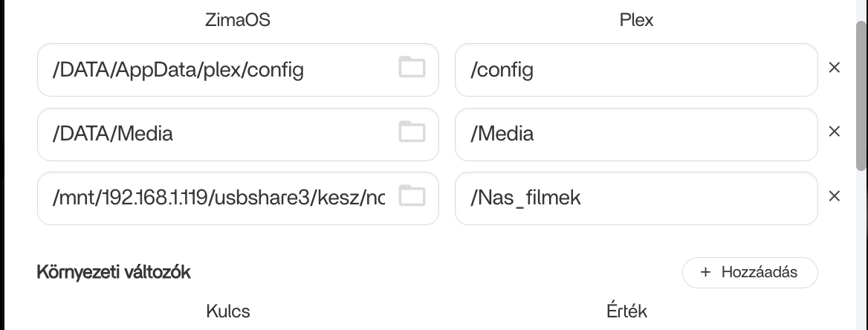Open folder browser for /DATA/AppData/plex/config path
Viewport: 868px width, 330px height.
click(412, 68)
